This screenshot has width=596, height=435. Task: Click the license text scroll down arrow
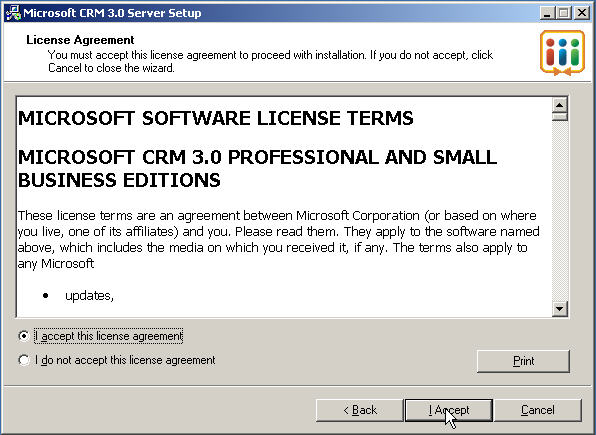pos(560,309)
